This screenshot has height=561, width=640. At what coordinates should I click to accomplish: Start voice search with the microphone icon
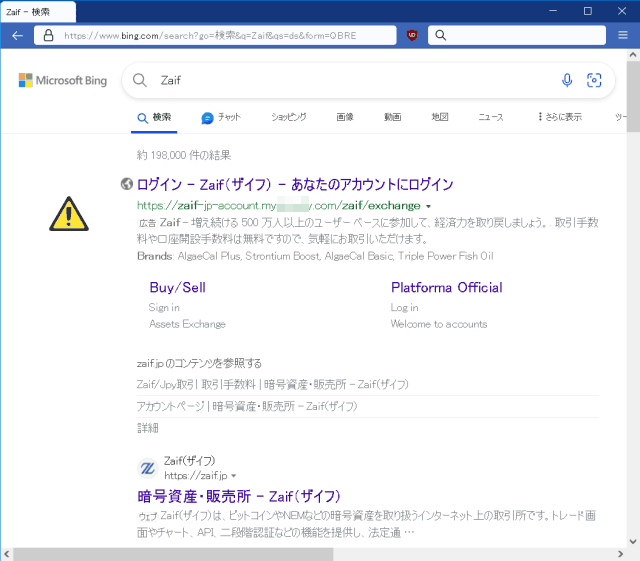pos(567,80)
